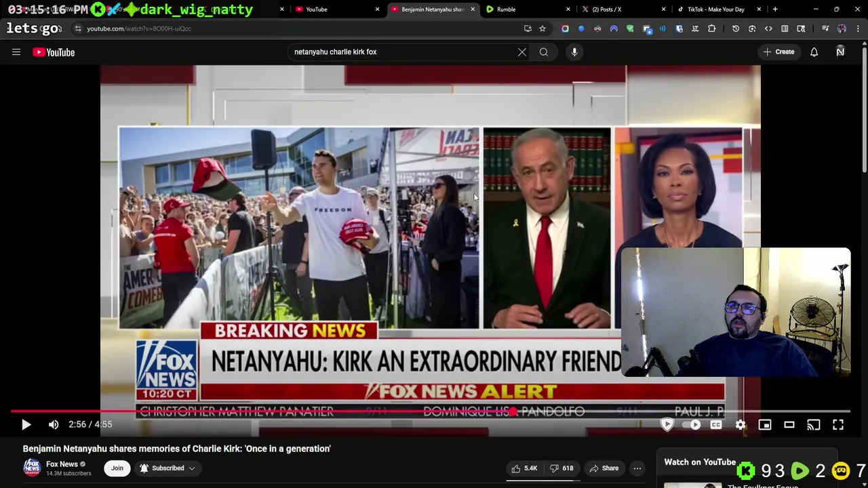Seek using the red progress bar scrubber
The width and height of the screenshot is (868, 488).
pyautogui.click(x=513, y=411)
